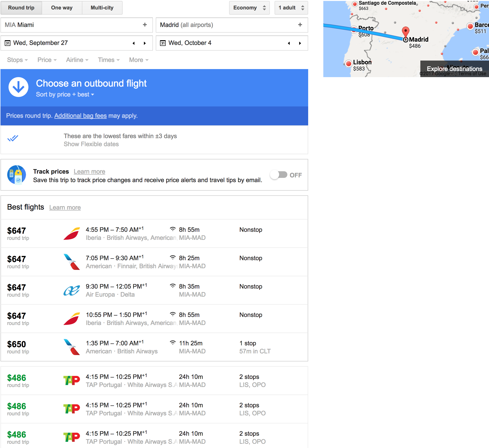
Task: Click the Madrid (all airports) destination field
Action: [x=232, y=25]
